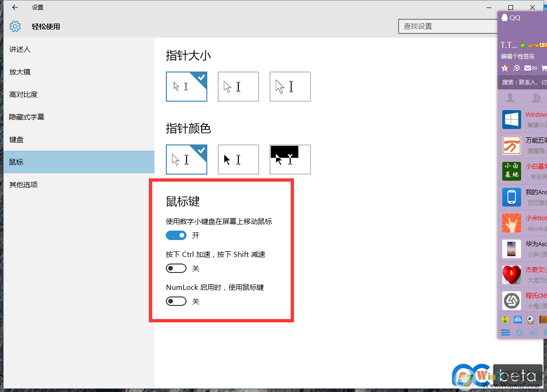Edit QQ signature 编辑个性签名
547x392 pixels.
coord(518,56)
